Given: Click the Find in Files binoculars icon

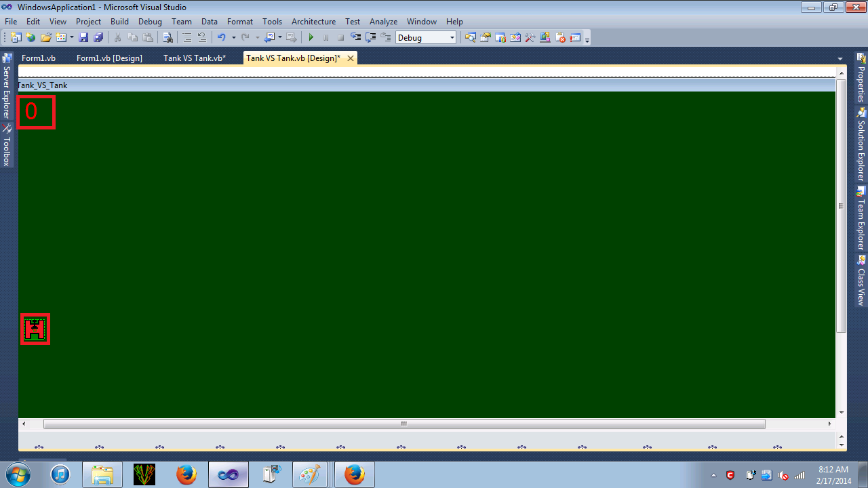Looking at the screenshot, I should tap(167, 38).
